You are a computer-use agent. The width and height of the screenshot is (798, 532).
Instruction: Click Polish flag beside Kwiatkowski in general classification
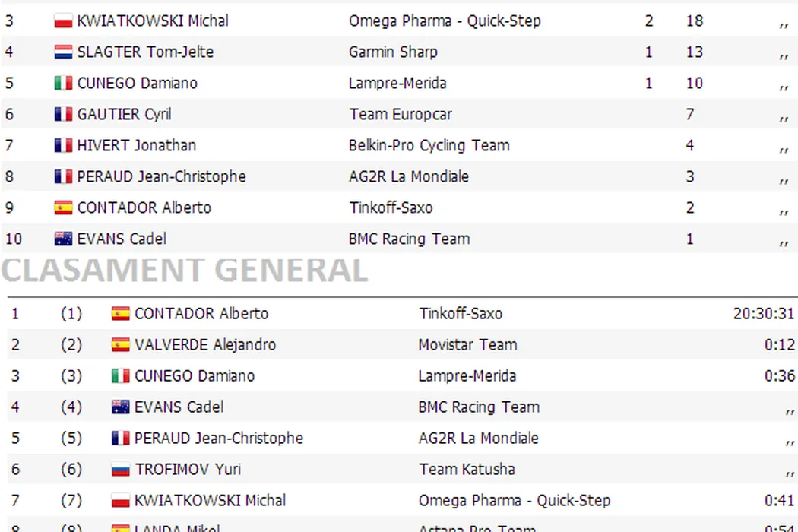coord(120,501)
